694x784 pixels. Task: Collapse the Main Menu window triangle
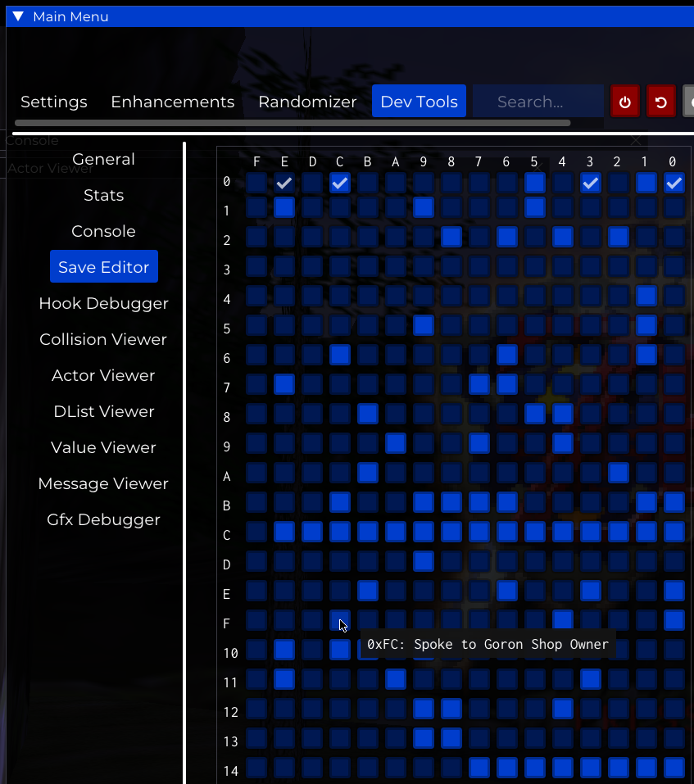(19, 16)
